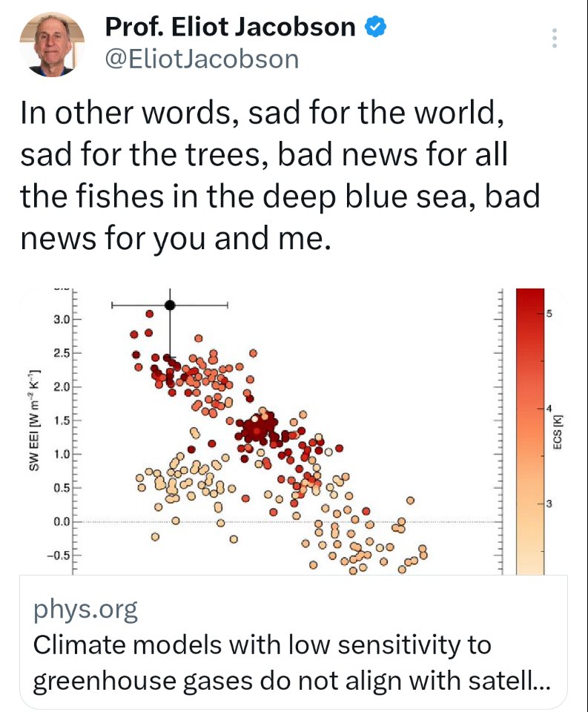Viewport: 588px width, 712px height.
Task: Click the 5 tick on ECS colorbar
Action: 549,315
